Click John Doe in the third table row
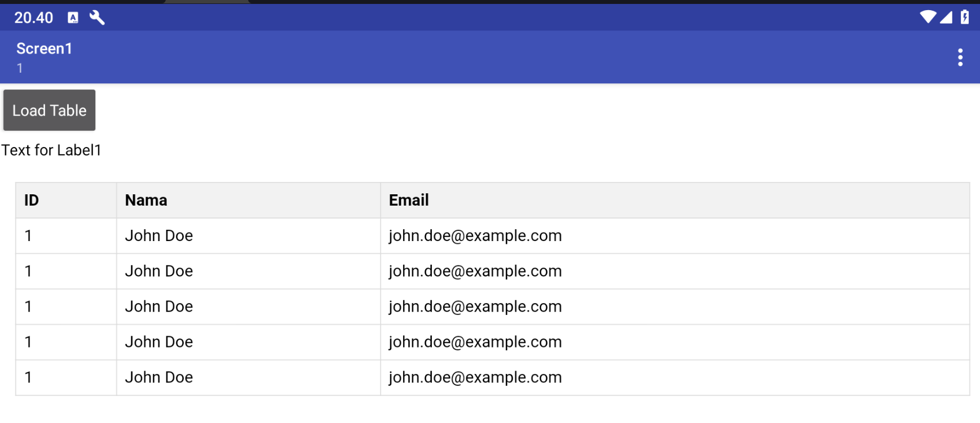Image resolution: width=980 pixels, height=423 pixels. tap(159, 307)
